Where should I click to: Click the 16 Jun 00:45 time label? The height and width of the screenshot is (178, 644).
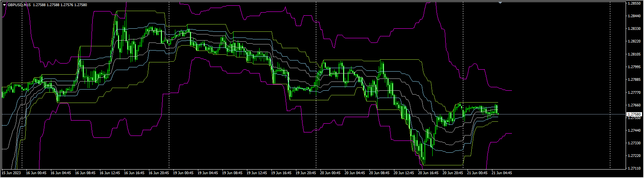click(36, 173)
